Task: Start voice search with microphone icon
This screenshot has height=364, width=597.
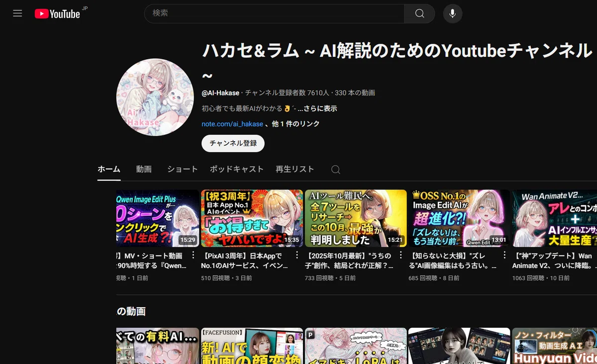Action: click(452, 13)
